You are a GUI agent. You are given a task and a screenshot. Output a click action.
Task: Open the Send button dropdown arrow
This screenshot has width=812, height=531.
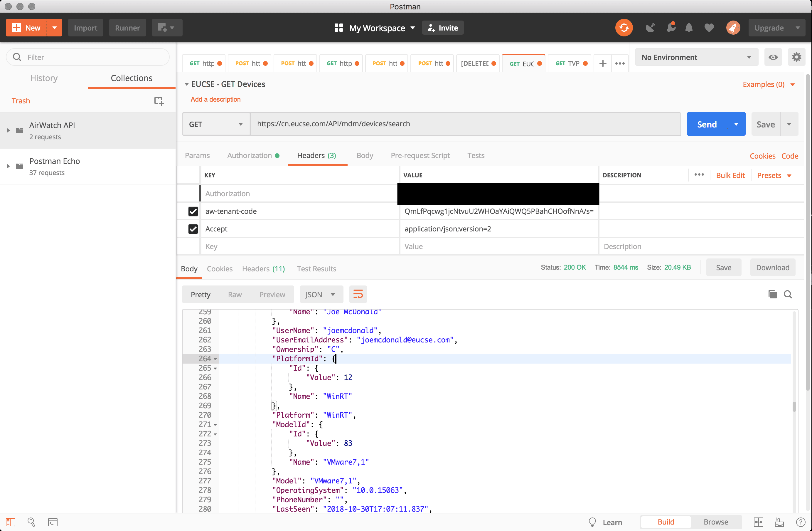(736, 124)
